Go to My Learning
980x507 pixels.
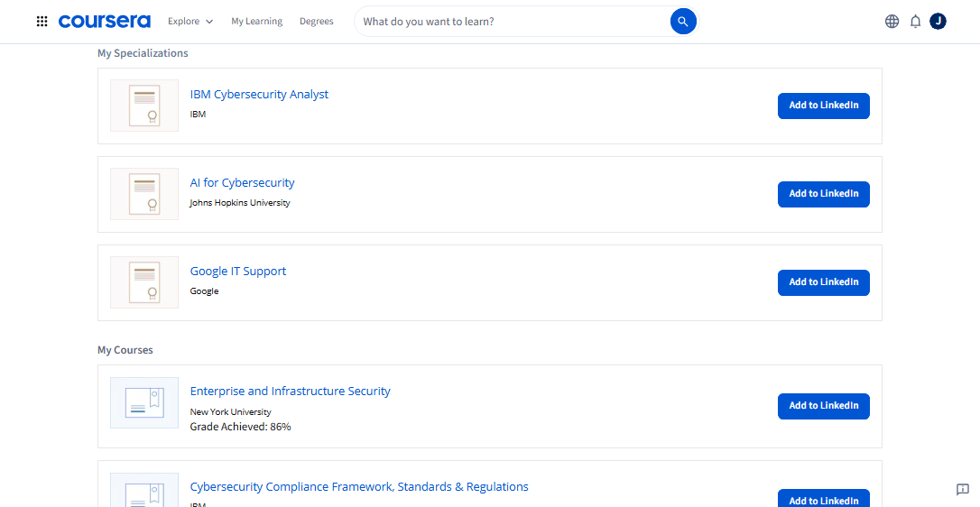pyautogui.click(x=256, y=22)
